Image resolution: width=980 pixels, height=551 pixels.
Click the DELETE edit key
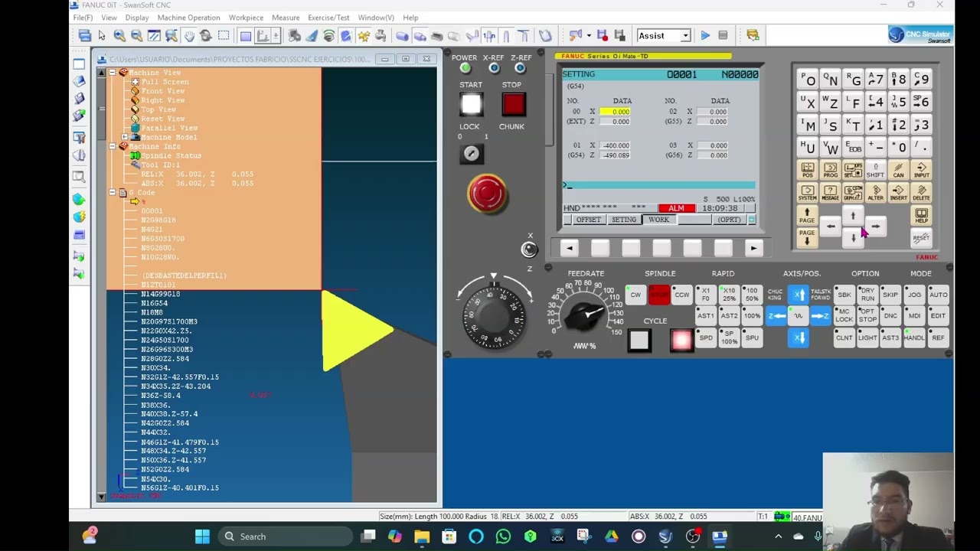pos(921,193)
